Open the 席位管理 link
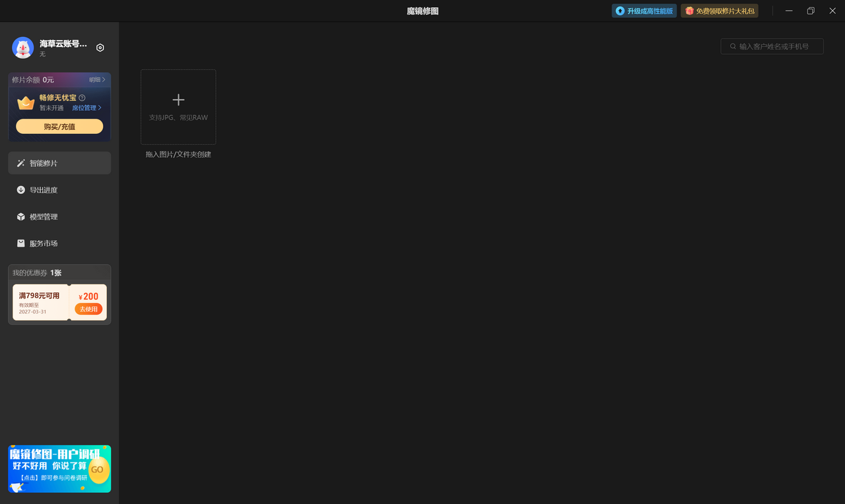The width and height of the screenshot is (845, 504). [x=86, y=108]
